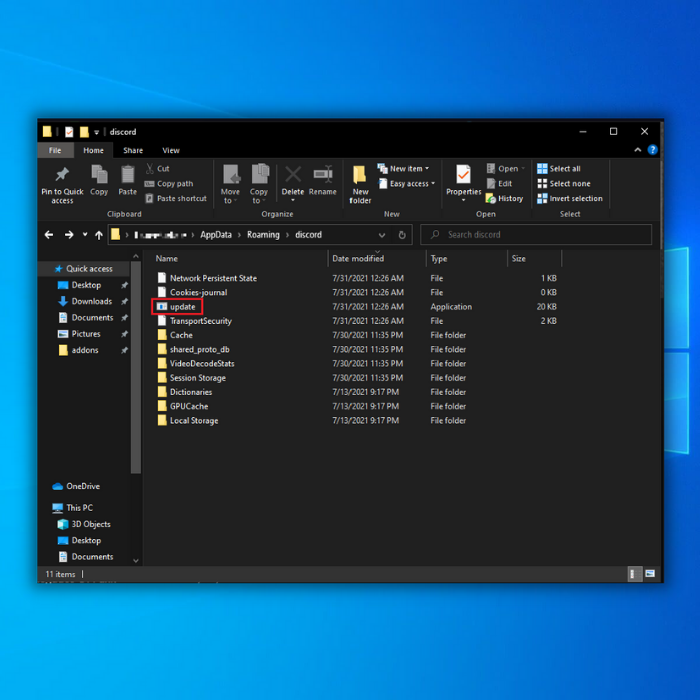The height and width of the screenshot is (700, 700).
Task: Select Quick access in navigation pane
Action: pos(84,269)
